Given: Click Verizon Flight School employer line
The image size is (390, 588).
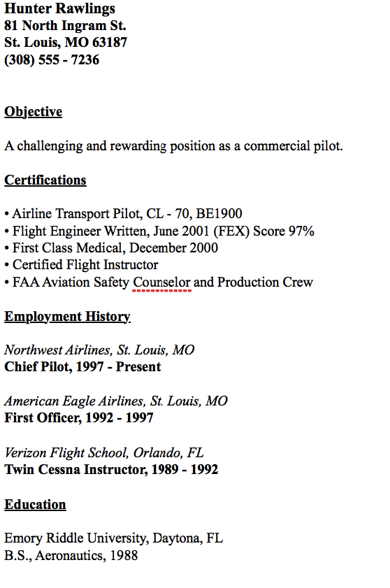Looking at the screenshot, I should [104, 453].
